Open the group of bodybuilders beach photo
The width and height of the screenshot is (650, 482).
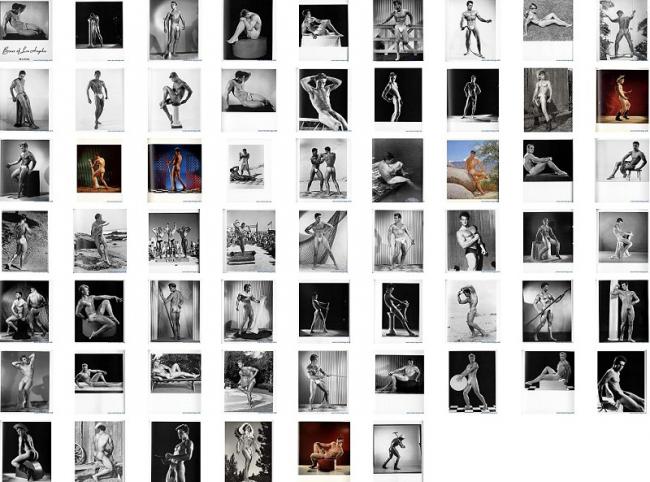click(174, 240)
